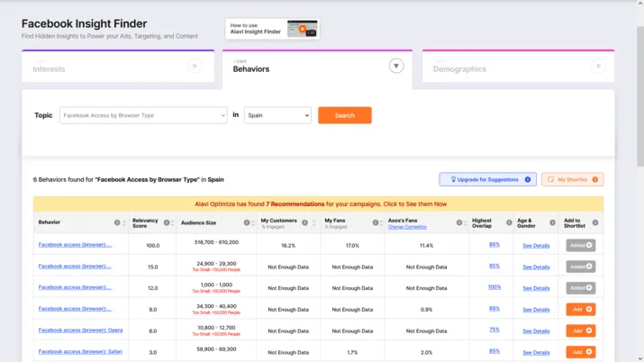The width and height of the screenshot is (644, 362).
Task: Toggle Added button in the 12.0 relevancy row
Action: [x=581, y=288]
